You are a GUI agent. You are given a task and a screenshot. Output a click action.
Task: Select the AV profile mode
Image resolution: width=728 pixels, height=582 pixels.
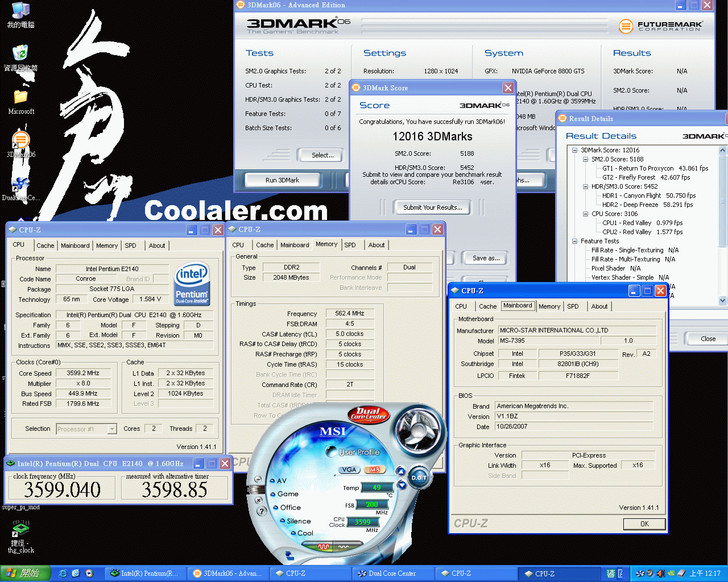278,481
